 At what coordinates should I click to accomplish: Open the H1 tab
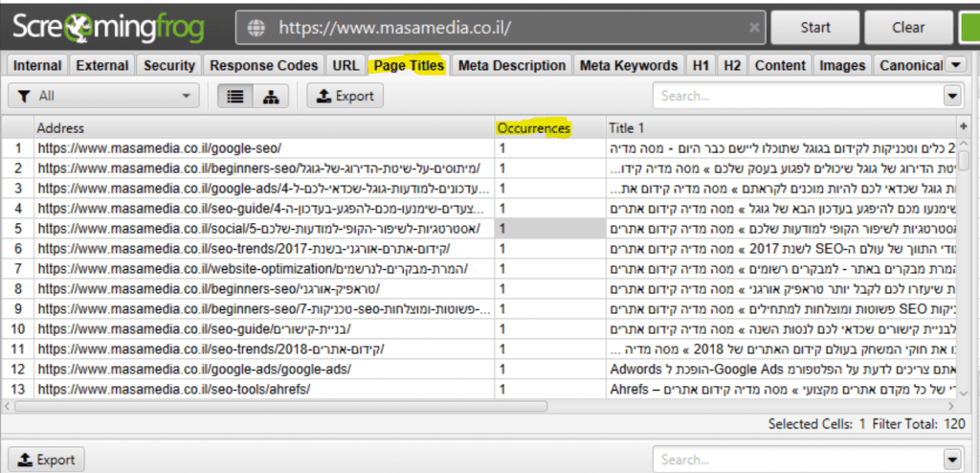pos(701,66)
